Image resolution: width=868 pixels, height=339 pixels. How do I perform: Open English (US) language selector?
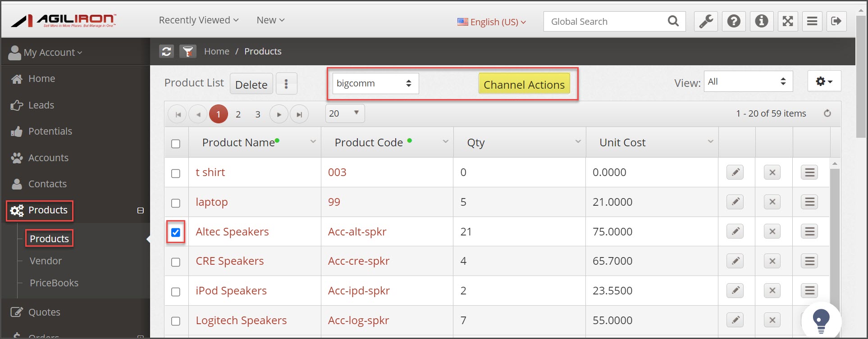pyautogui.click(x=492, y=22)
